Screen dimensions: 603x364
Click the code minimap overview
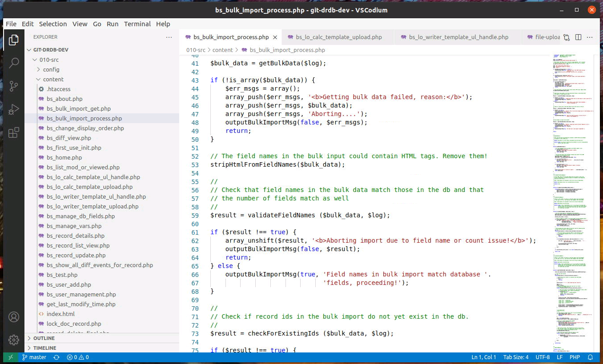coord(573,204)
